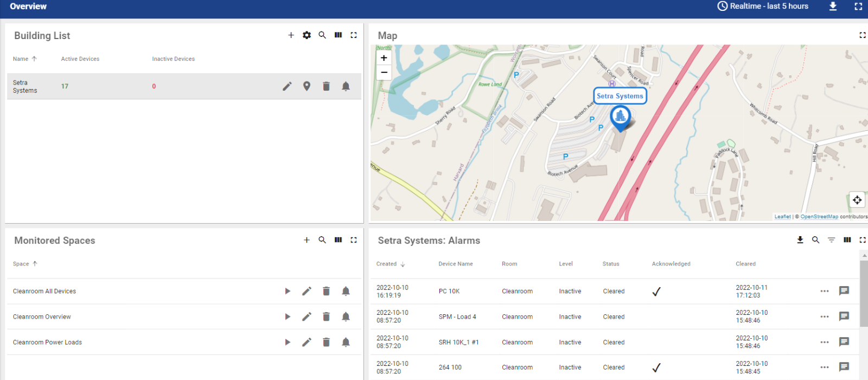Viewport: 868px width, 380px height.
Task: View comments for SPM - Load 4 alarm
Action: point(844,316)
